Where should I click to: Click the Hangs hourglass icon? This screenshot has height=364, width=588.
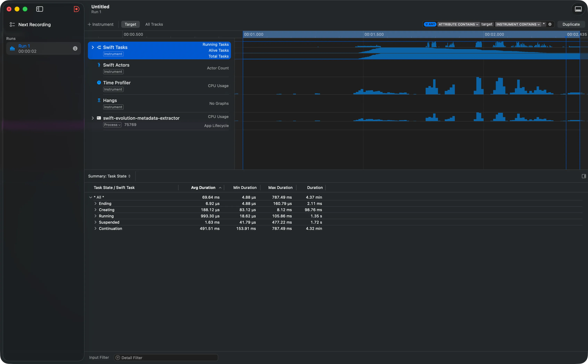pos(99,100)
